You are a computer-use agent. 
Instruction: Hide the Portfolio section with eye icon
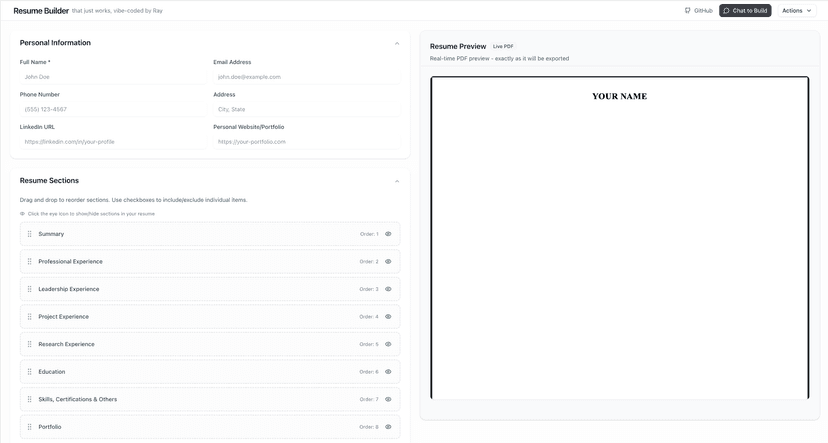(388, 427)
